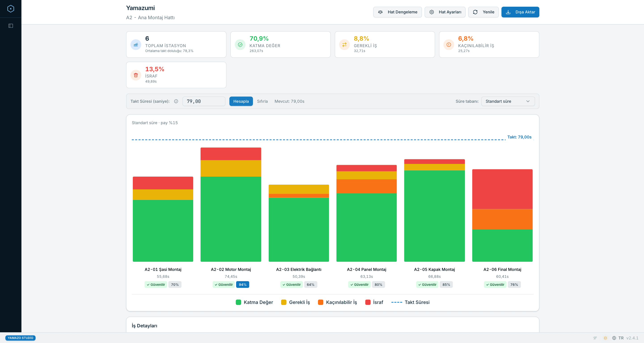Click the 94% badge under A2-02
Viewport: 644px width, 343px height.
point(242,284)
